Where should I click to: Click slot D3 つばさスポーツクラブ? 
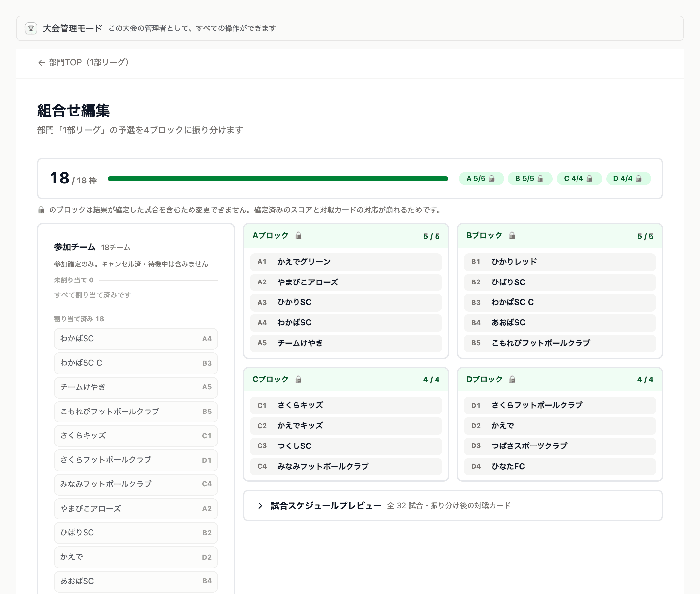pyautogui.click(x=560, y=446)
